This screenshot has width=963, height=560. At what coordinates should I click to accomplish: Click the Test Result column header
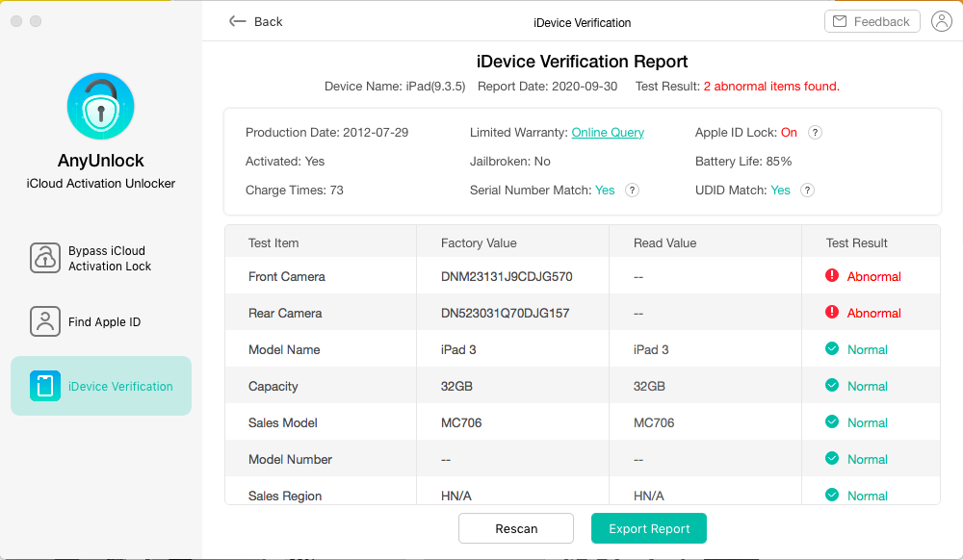[x=856, y=243]
